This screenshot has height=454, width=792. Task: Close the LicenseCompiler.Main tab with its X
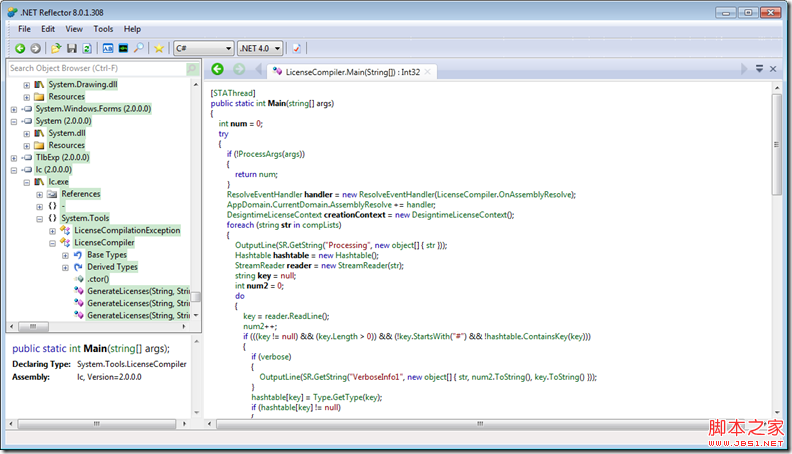428,72
